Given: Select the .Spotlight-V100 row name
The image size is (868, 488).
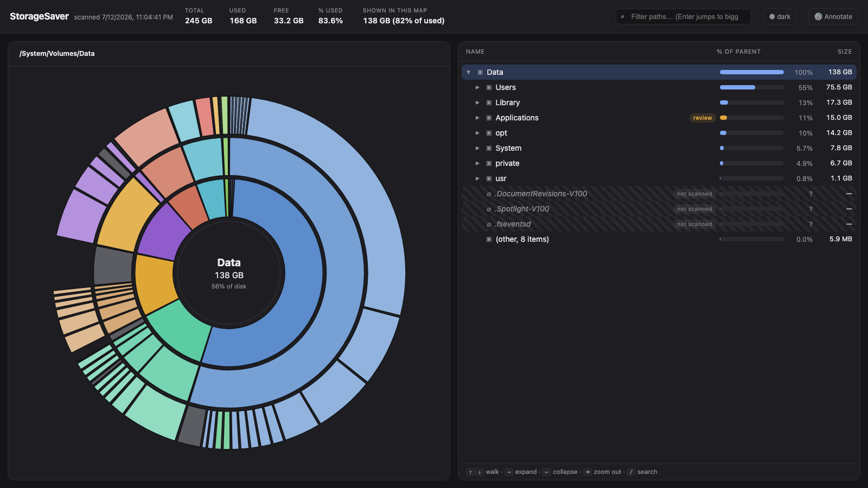Looking at the screenshot, I should pyautogui.click(x=522, y=209).
